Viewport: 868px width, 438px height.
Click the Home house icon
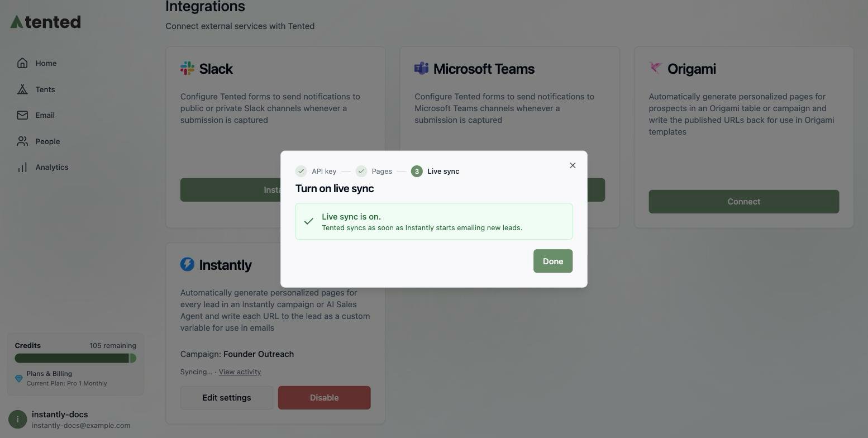pos(22,63)
